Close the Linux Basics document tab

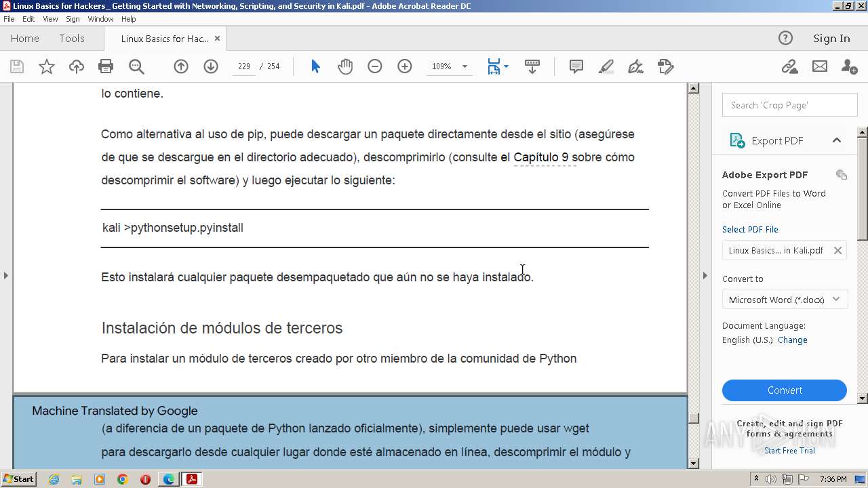[x=217, y=39]
